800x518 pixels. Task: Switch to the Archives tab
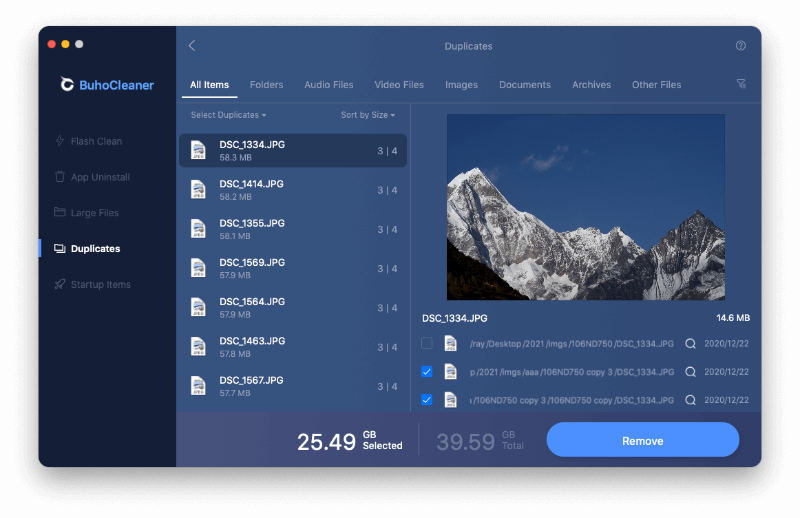point(591,85)
